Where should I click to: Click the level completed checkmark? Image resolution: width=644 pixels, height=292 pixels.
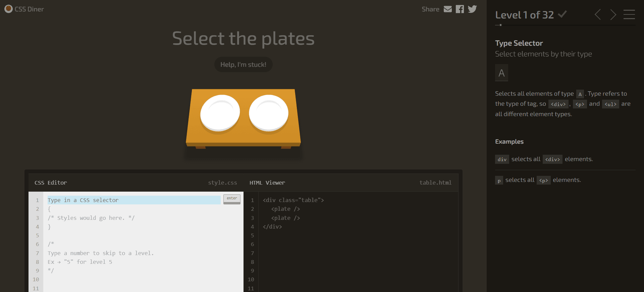[x=562, y=14]
